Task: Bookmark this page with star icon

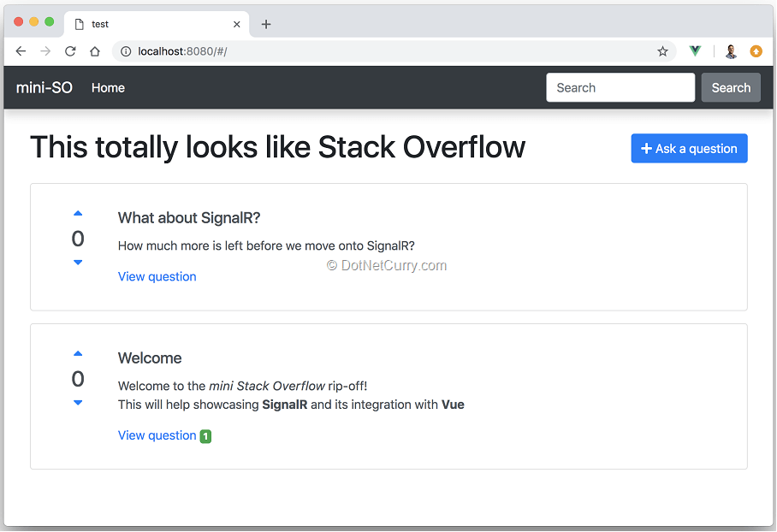Action: click(x=662, y=51)
